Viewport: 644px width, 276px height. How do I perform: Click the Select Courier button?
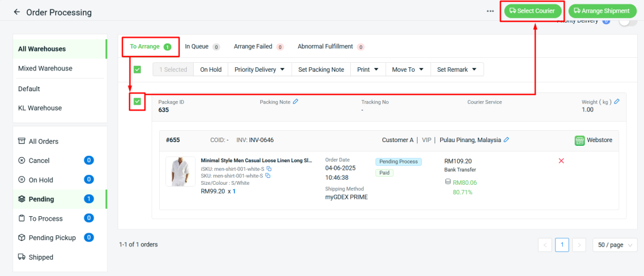(x=533, y=11)
